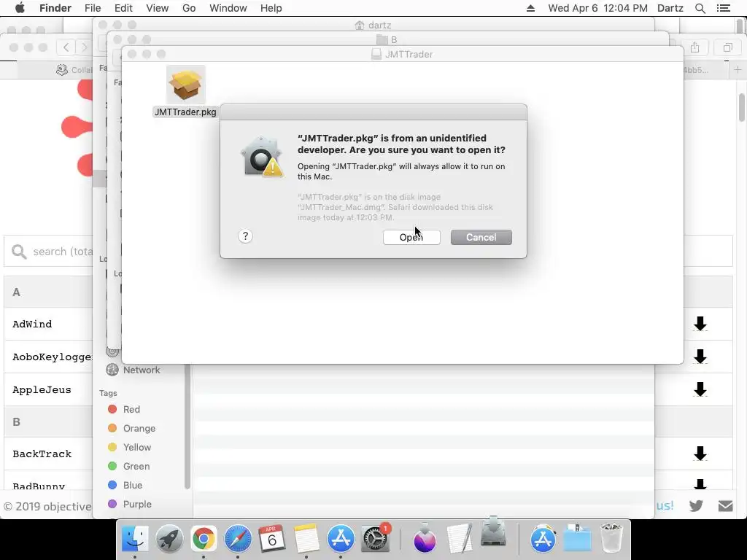747x560 pixels.
Task: Open the BackTrack entry in list
Action: (x=42, y=454)
